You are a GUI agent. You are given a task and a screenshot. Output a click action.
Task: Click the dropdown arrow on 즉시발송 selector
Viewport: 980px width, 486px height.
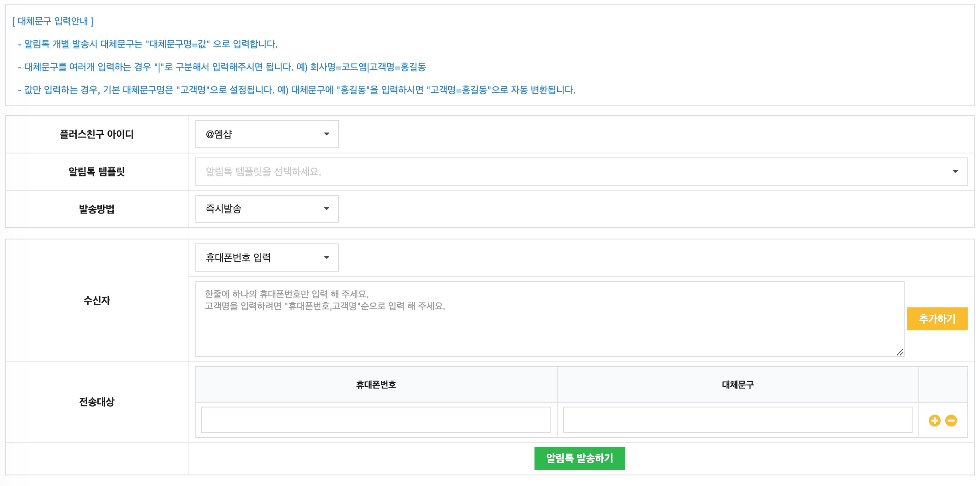point(327,209)
